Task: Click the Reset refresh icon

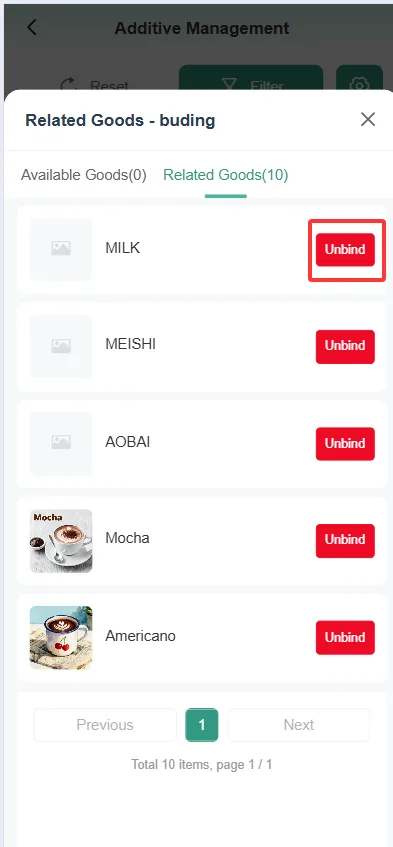Action: pos(69,85)
